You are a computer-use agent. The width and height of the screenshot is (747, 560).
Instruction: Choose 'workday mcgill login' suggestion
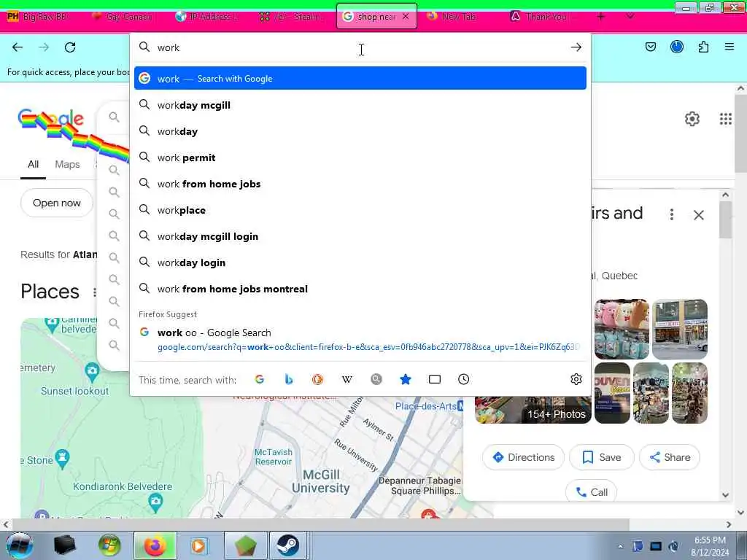point(360,236)
